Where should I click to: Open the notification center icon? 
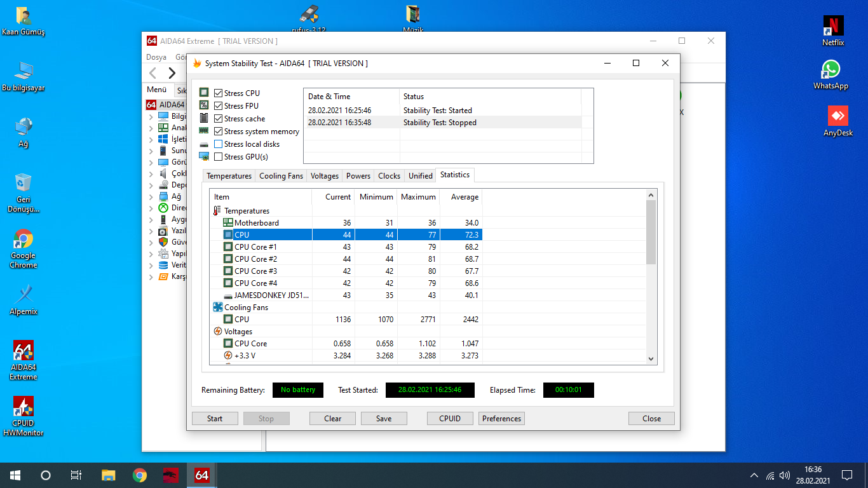point(847,475)
